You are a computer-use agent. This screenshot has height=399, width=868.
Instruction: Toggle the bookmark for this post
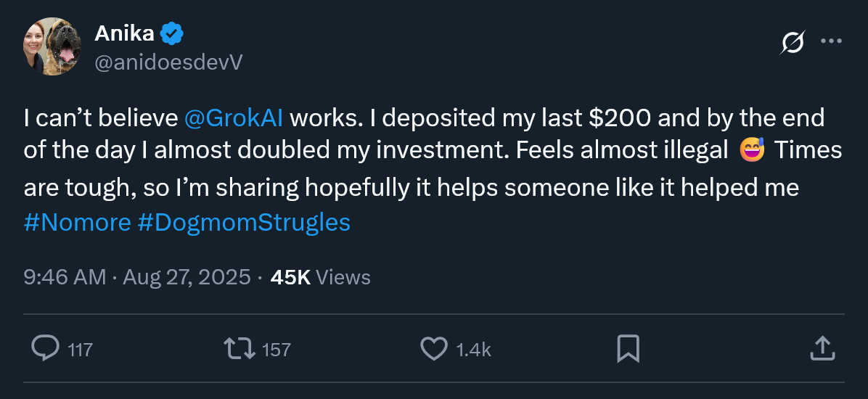point(628,349)
